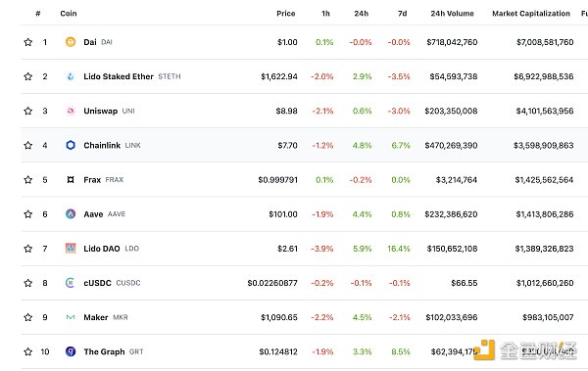Open the Maker coin page link
This screenshot has height=371, width=588.
(x=96, y=317)
